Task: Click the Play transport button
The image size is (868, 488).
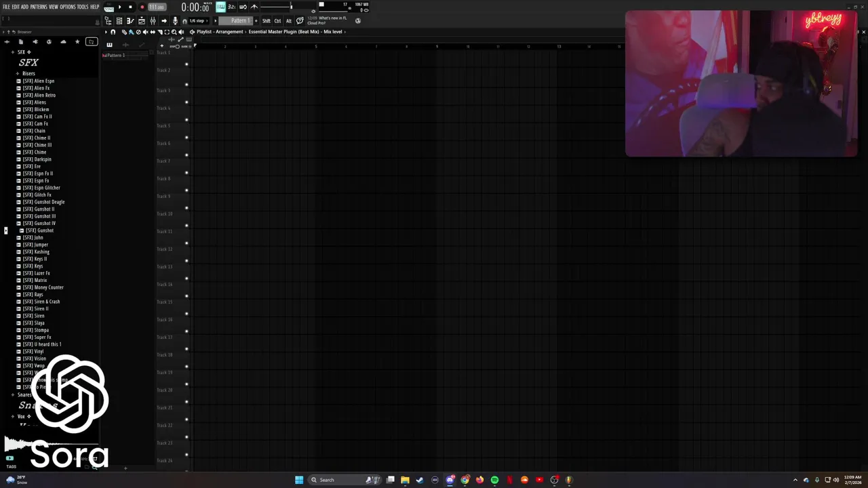Action: tap(120, 7)
